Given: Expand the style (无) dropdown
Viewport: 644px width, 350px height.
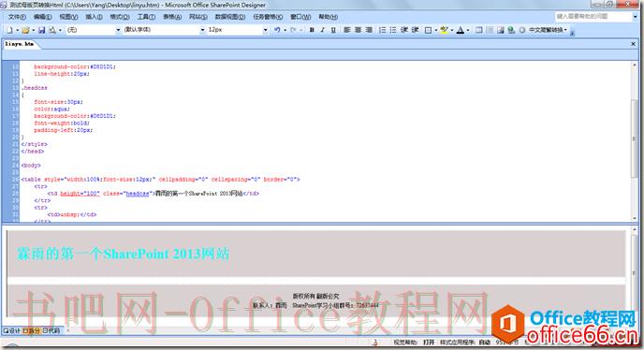Looking at the screenshot, I should click(x=94, y=30).
